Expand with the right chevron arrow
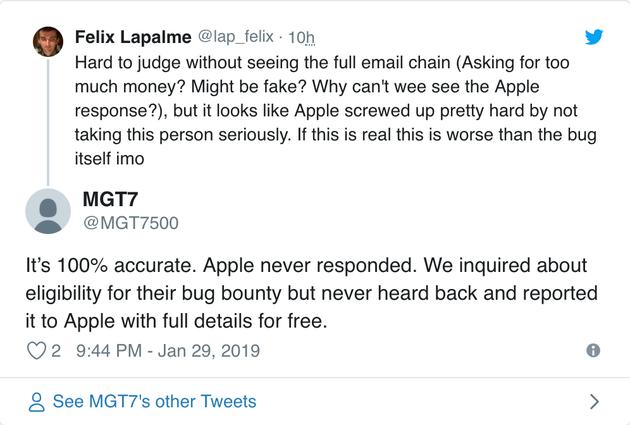 (594, 402)
